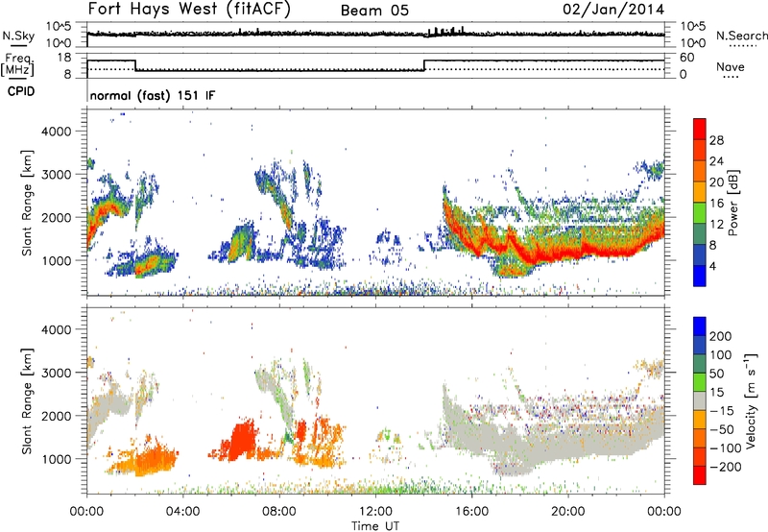Click the '12' value on power colorbar
768x532 pixels.
click(x=716, y=225)
